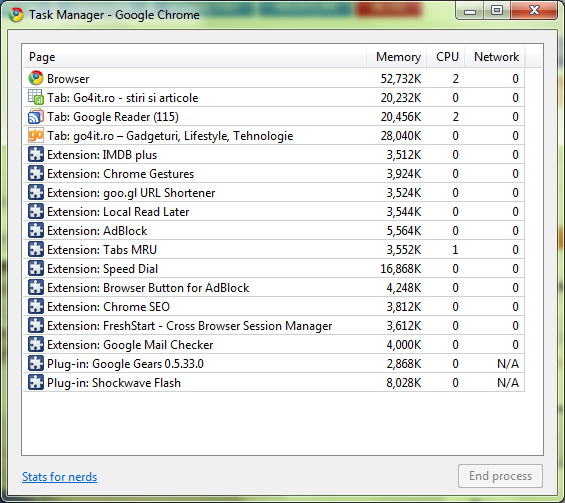Screen dimensions: 565x503
Task: Maximize the Task Manager window
Action: click(497, 11)
